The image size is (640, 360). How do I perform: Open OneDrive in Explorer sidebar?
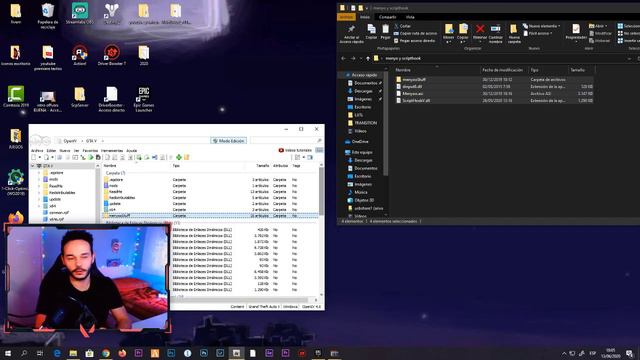[x=357, y=142]
